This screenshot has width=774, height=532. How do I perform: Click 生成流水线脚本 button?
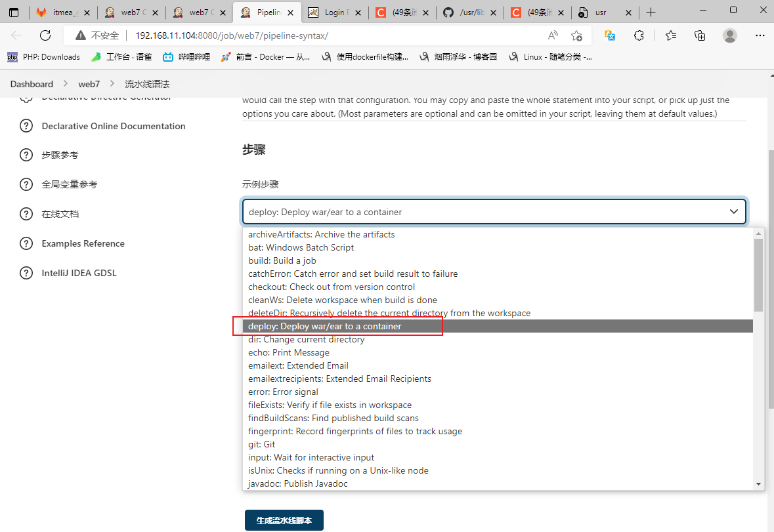(x=284, y=520)
